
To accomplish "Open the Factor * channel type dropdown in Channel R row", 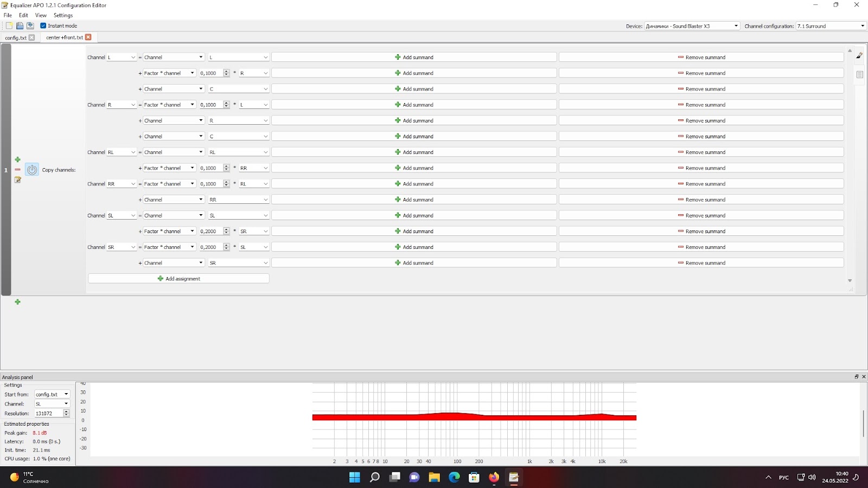I will [169, 105].
